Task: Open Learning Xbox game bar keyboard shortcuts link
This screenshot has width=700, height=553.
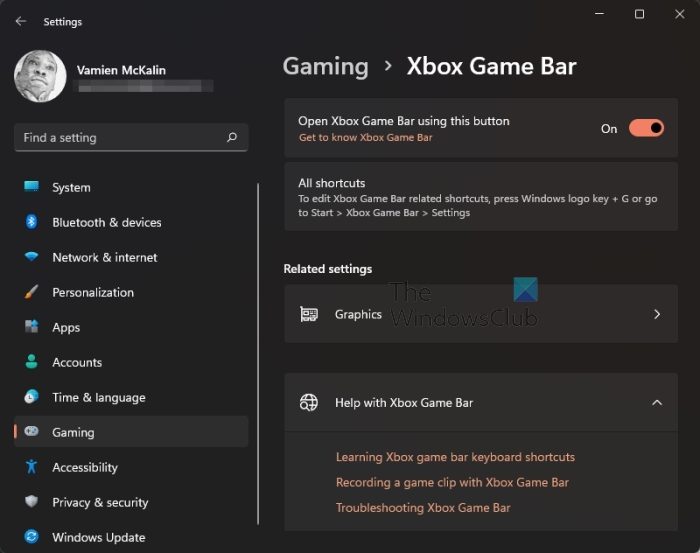Action: (x=455, y=457)
